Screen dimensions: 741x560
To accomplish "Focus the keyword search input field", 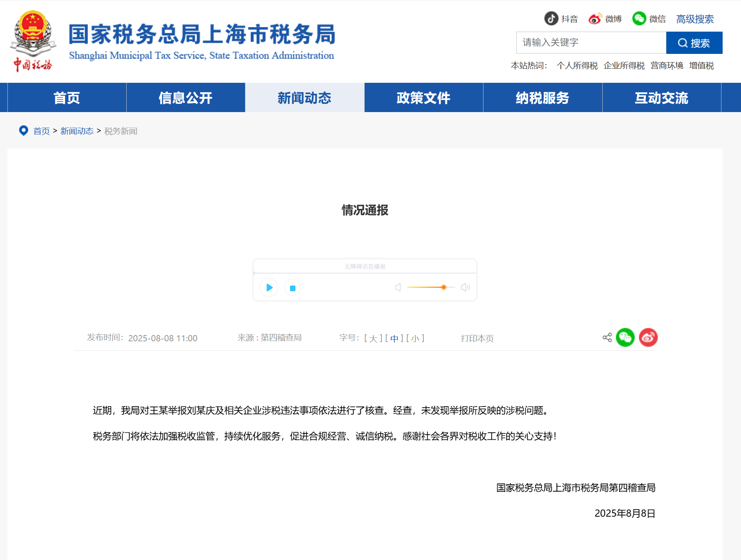I will (591, 43).
